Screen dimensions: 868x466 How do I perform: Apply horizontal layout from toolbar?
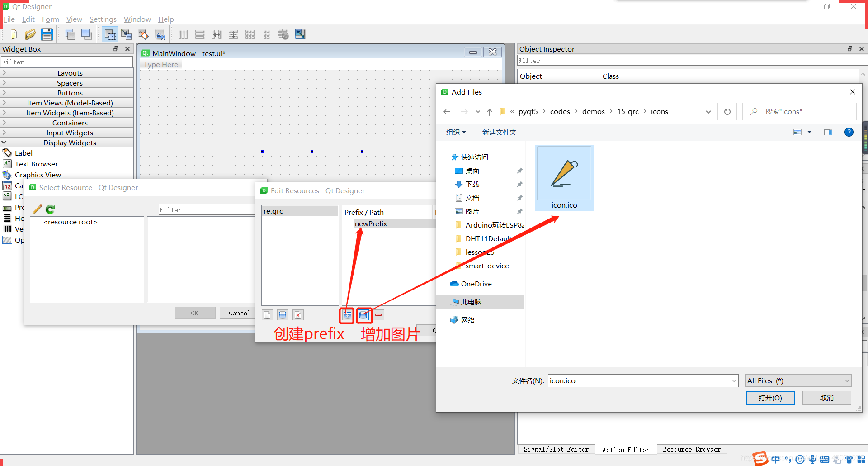(x=183, y=34)
